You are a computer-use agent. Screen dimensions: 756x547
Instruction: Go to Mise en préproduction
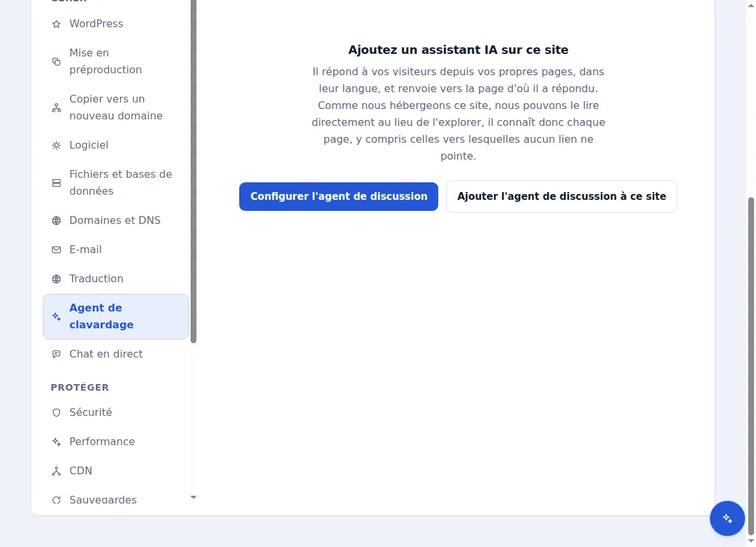[115, 61]
